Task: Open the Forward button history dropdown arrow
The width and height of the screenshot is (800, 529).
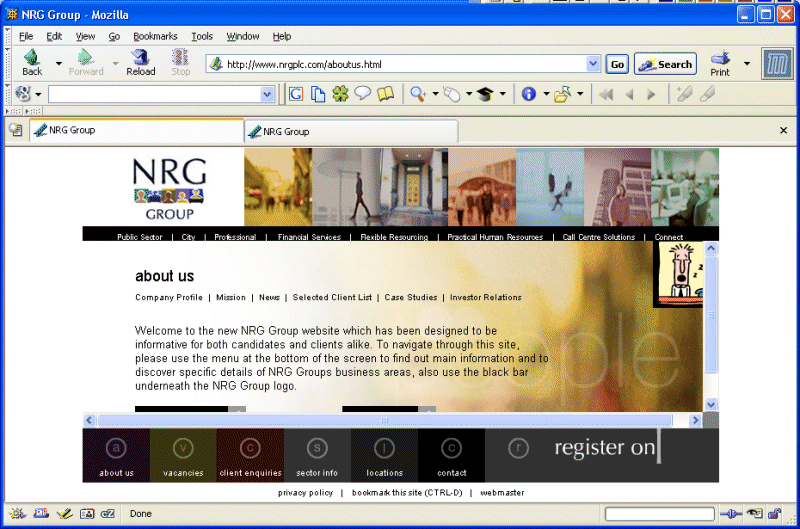Action: tap(115, 63)
